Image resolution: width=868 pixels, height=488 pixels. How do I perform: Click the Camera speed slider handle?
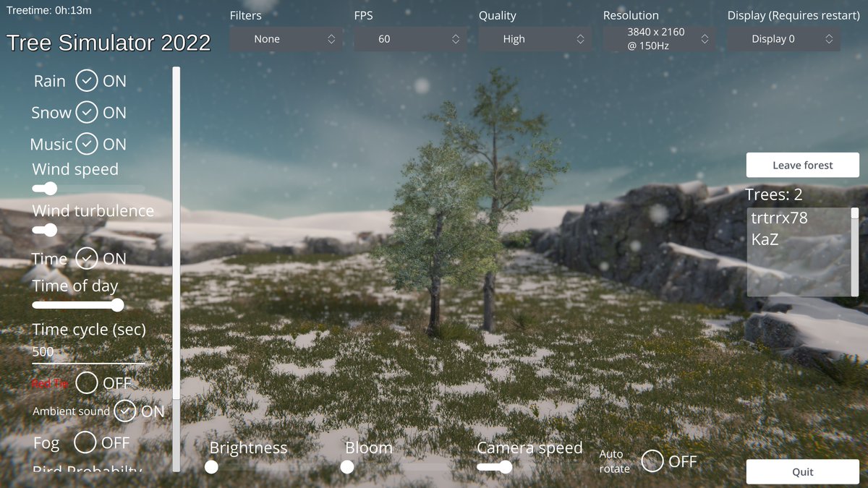pos(506,467)
